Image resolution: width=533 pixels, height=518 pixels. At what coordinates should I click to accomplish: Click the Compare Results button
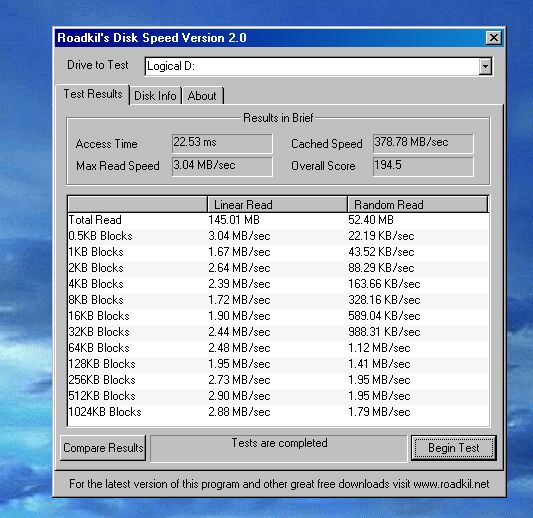coord(103,448)
